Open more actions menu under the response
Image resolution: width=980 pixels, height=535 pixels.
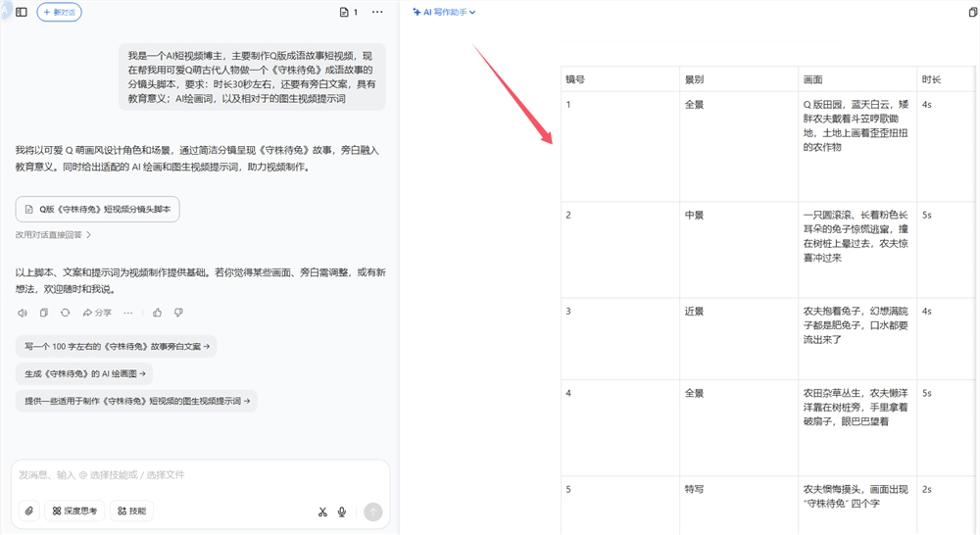127,313
